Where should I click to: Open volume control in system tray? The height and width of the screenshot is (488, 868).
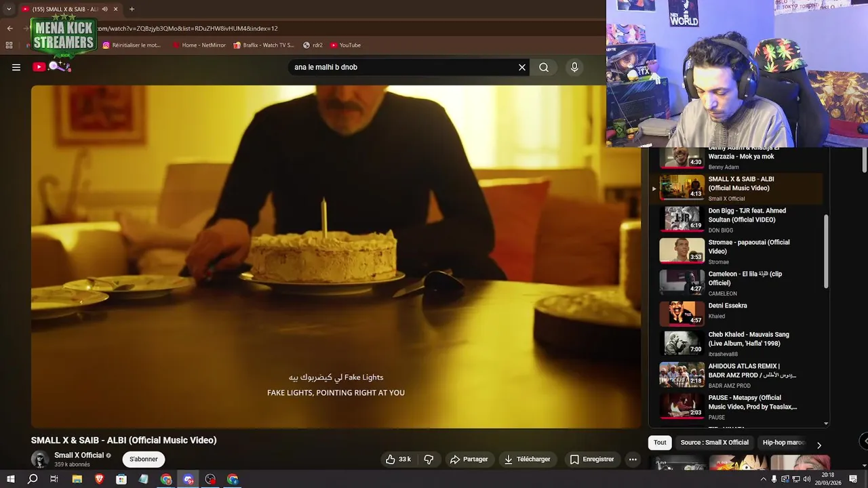click(806, 479)
